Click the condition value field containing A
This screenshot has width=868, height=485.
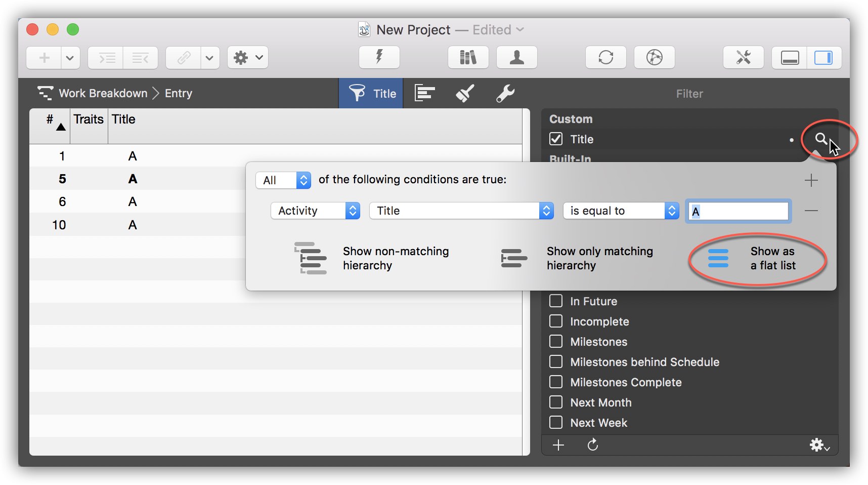coord(737,211)
